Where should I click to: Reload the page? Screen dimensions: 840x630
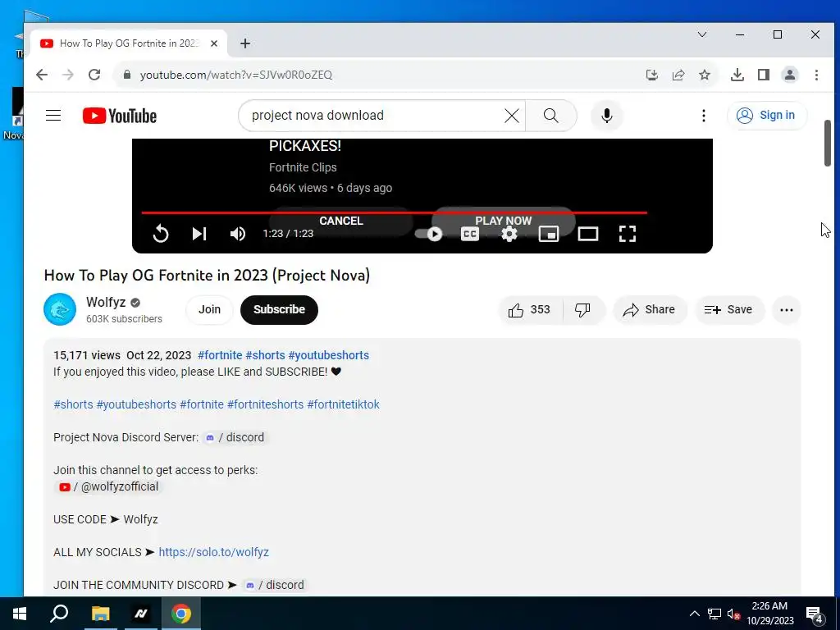point(94,75)
